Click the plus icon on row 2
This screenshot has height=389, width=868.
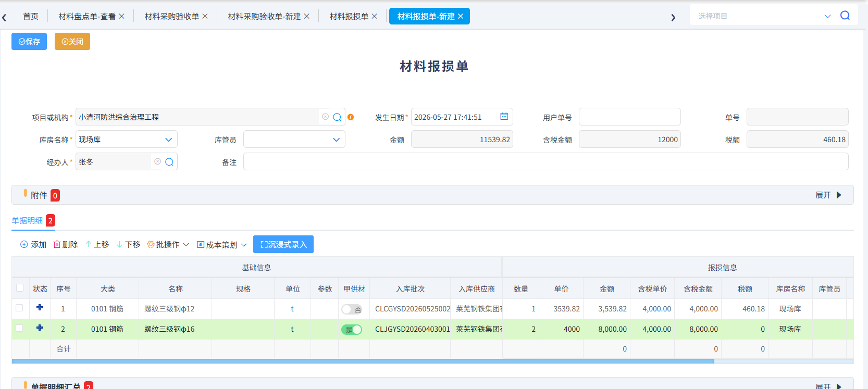coord(40,328)
